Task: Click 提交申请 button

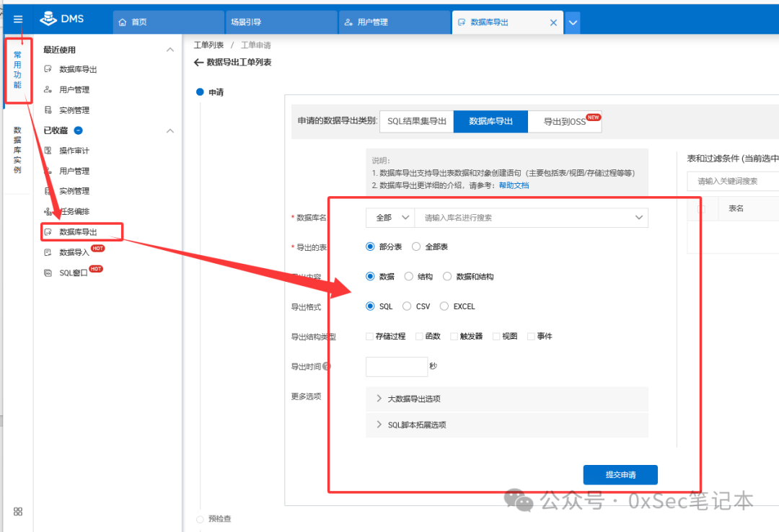Action: (x=620, y=475)
